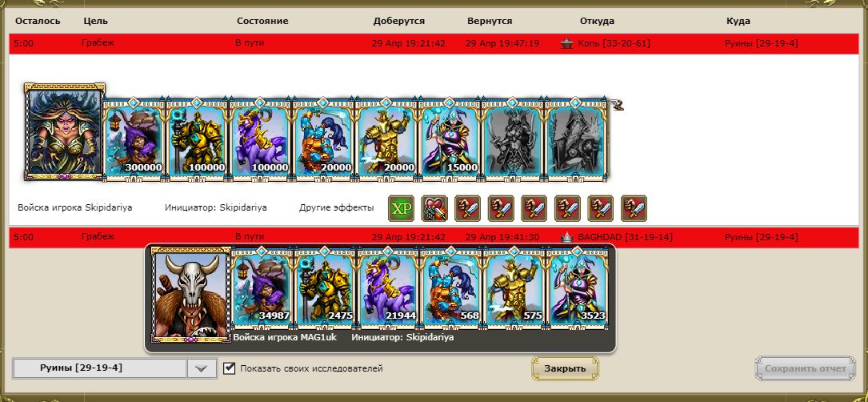The image size is (868, 402).
Task: Click the small icon beside Копь [33-20-61]
Action: point(566,44)
